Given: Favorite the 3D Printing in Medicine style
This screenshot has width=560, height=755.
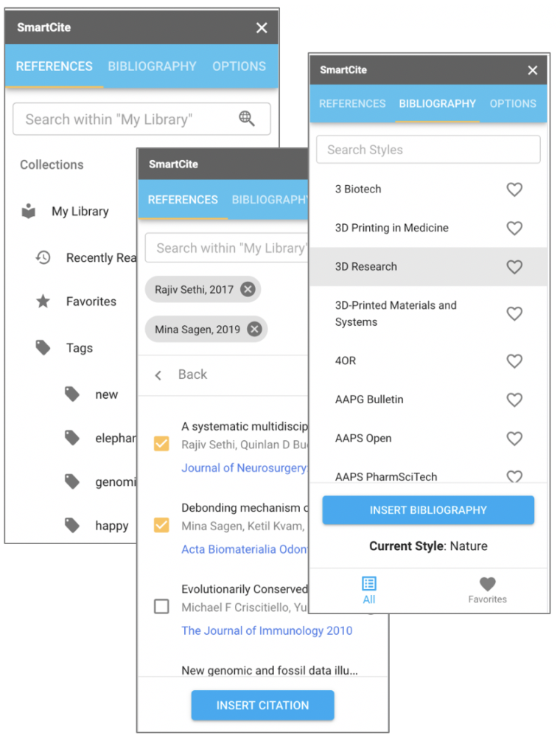Looking at the screenshot, I should pyautogui.click(x=514, y=228).
